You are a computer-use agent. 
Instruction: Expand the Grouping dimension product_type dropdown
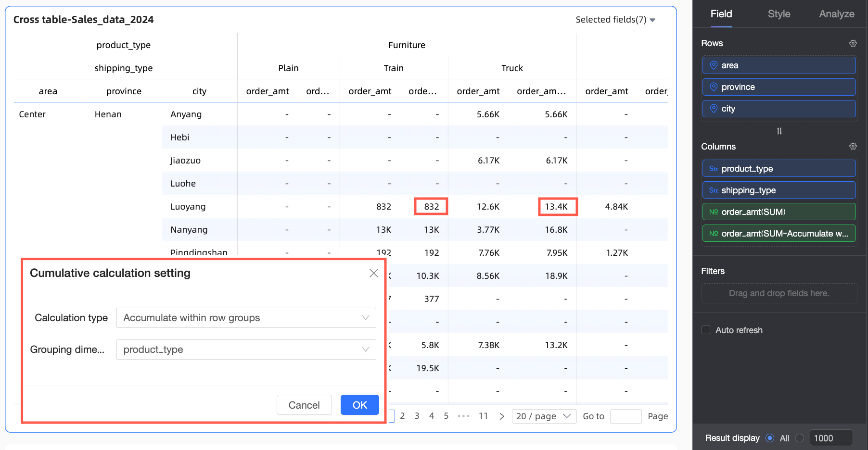click(x=246, y=350)
